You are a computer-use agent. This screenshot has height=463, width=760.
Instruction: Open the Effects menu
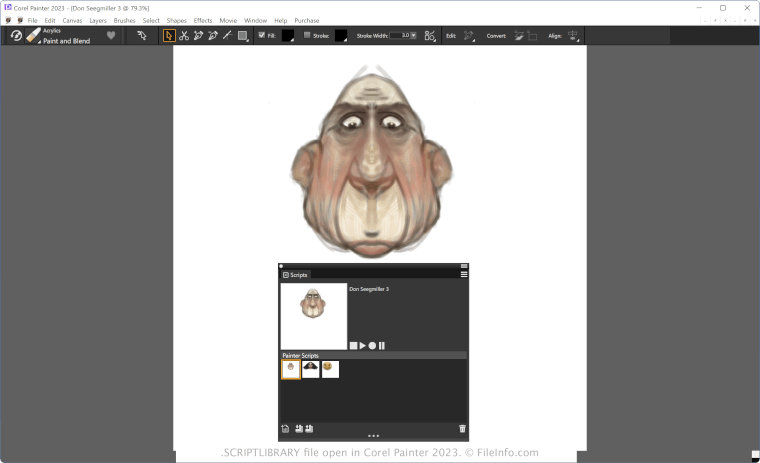pos(203,20)
